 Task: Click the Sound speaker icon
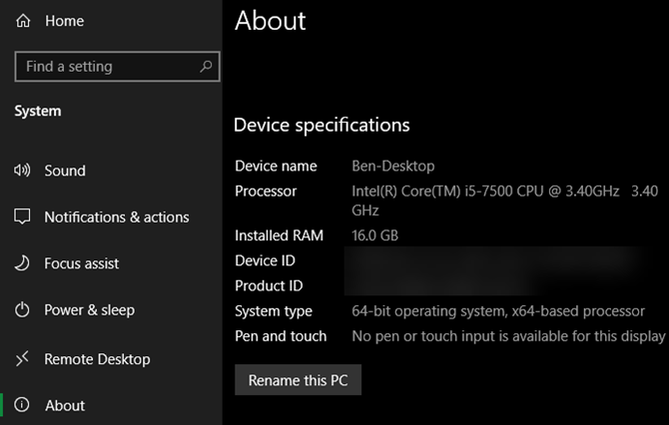tap(22, 171)
